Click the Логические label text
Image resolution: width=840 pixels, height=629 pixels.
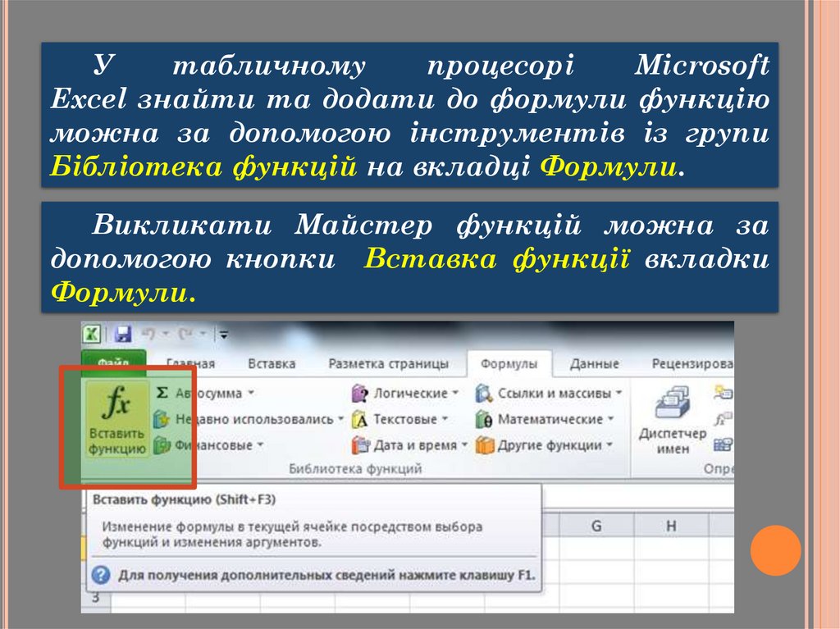411,393
